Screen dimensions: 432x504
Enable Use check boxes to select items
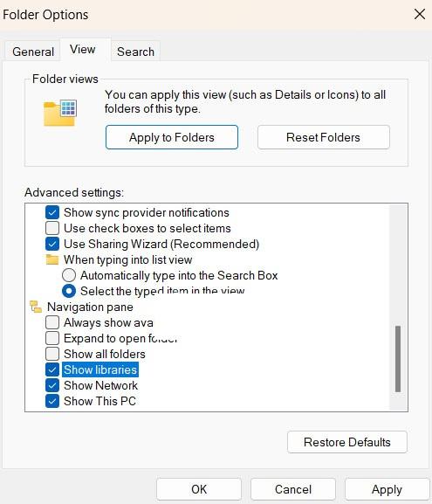(x=52, y=228)
